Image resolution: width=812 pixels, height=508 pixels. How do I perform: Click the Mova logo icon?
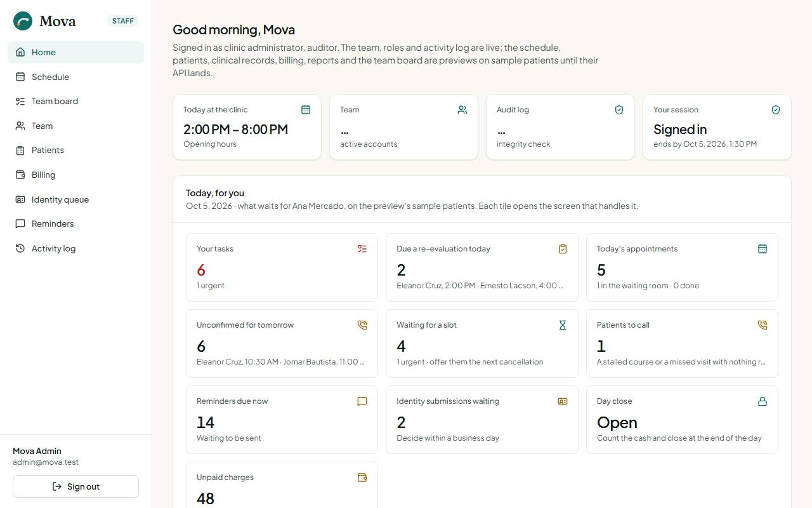tap(23, 21)
